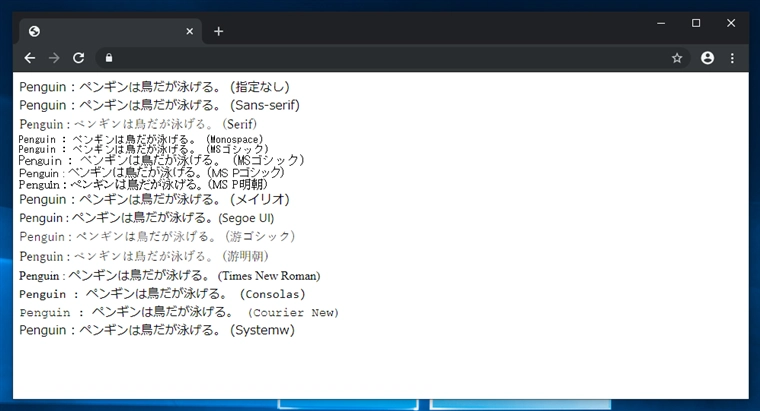The image size is (760, 411).
Task: Reload the current page
Action: [x=79, y=58]
